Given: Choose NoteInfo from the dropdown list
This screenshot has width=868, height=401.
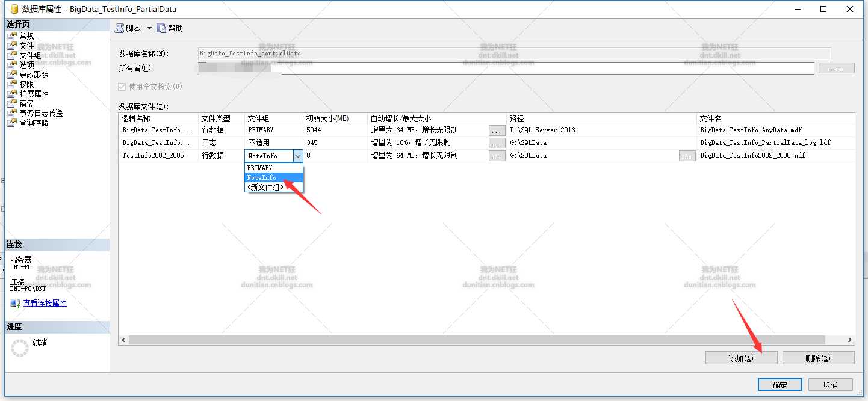Looking at the screenshot, I should [274, 177].
